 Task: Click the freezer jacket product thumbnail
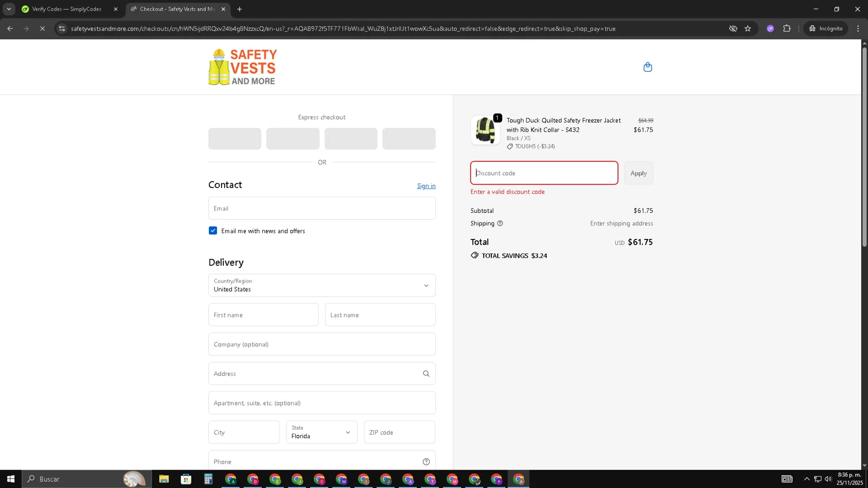coord(485,130)
